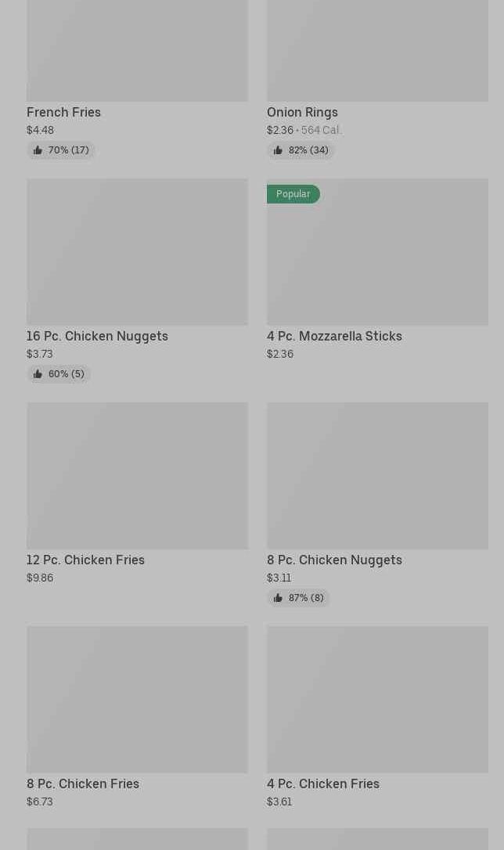Choose 4 Pc. Mozzarella Sticks title
Screen dimensions: 504x850
pos(334,336)
